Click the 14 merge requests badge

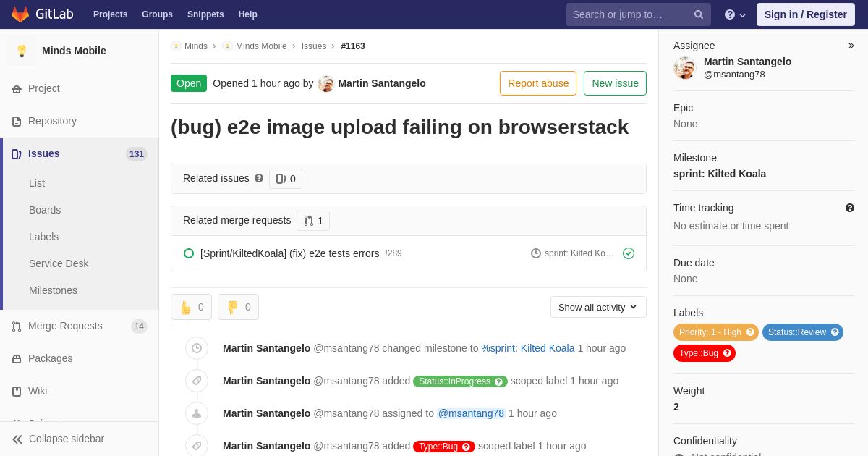139,326
